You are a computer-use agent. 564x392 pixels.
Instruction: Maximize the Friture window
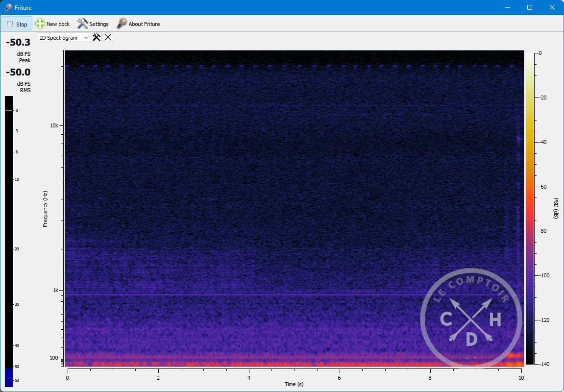coord(530,7)
